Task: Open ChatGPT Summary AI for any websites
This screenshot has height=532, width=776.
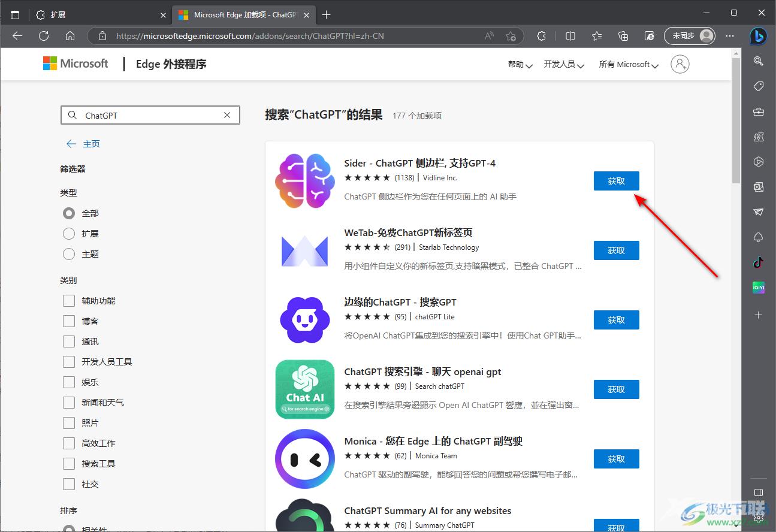Action: pyautogui.click(x=428, y=511)
